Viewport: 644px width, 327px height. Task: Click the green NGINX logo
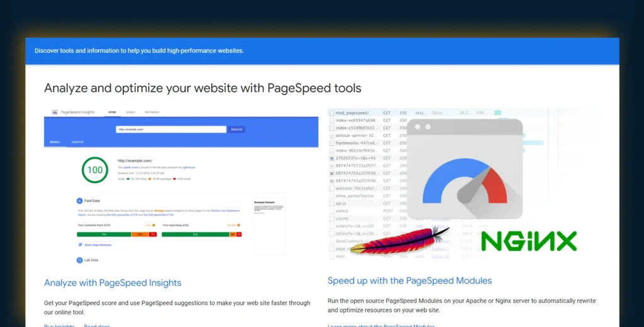click(529, 241)
